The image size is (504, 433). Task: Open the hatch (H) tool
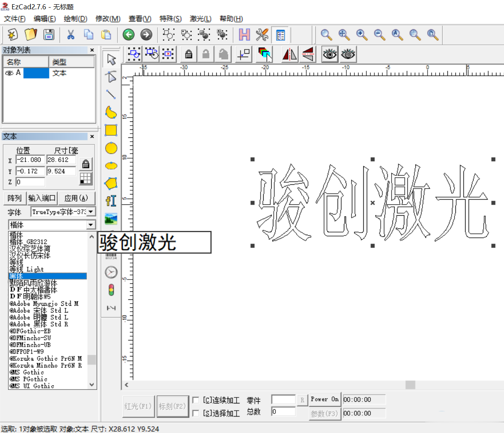[x=244, y=34]
